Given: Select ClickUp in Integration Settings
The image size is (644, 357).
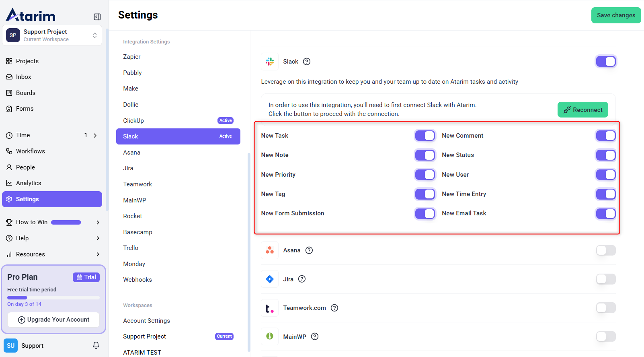Looking at the screenshot, I should tap(133, 120).
